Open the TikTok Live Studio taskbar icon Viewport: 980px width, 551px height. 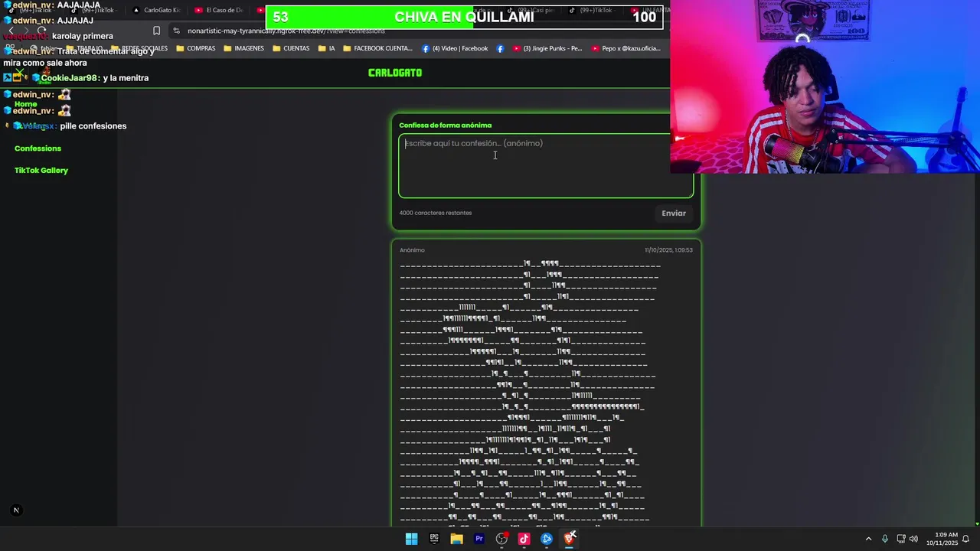[x=524, y=539]
